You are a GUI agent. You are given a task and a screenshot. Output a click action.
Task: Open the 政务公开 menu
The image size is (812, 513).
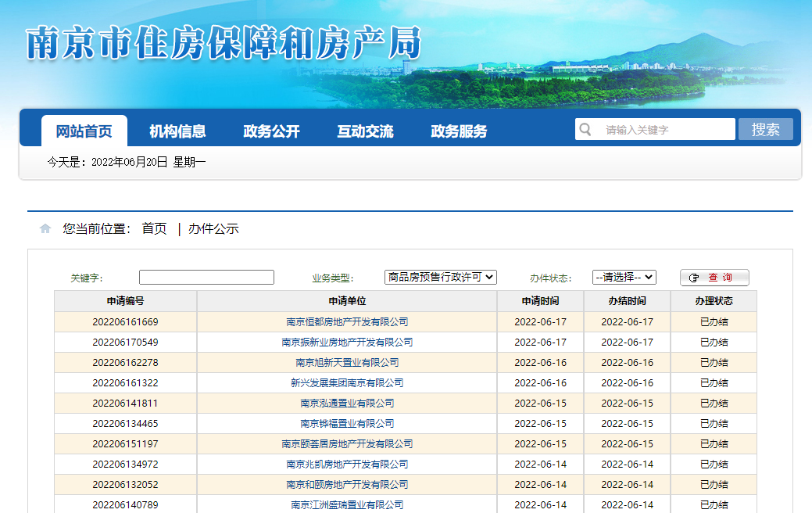click(x=271, y=131)
